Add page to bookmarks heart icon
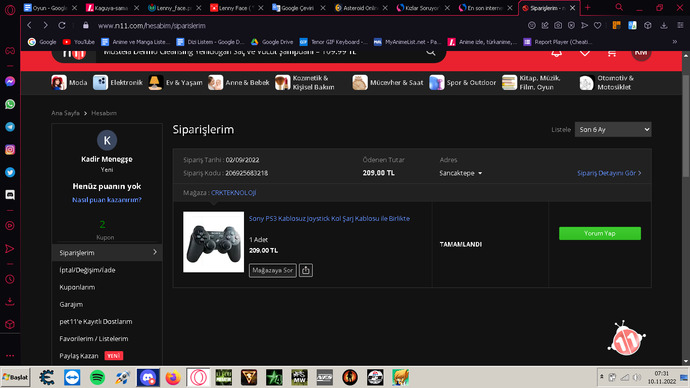This screenshot has height=388, width=690. (x=598, y=26)
